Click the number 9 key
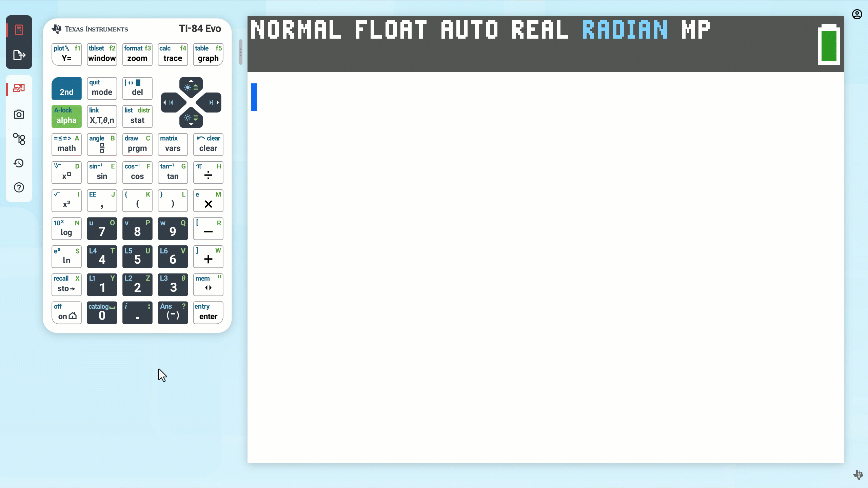Image resolution: width=868 pixels, height=488 pixels. click(x=173, y=229)
